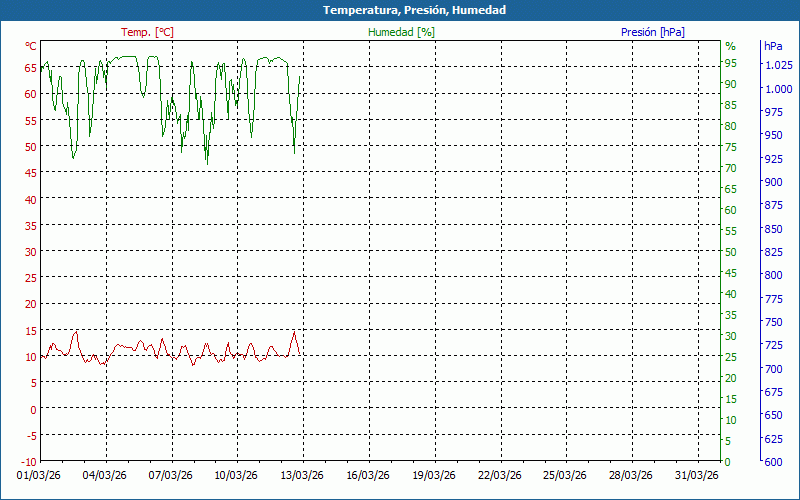This screenshot has width=800, height=500.
Task: Pick the 19/03/26 date on the x-axis
Action: (434, 475)
